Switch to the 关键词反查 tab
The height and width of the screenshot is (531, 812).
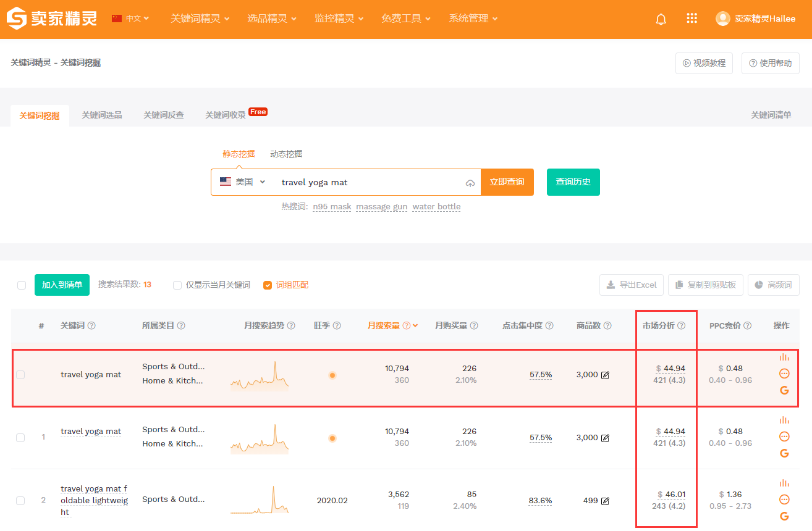pyautogui.click(x=164, y=115)
